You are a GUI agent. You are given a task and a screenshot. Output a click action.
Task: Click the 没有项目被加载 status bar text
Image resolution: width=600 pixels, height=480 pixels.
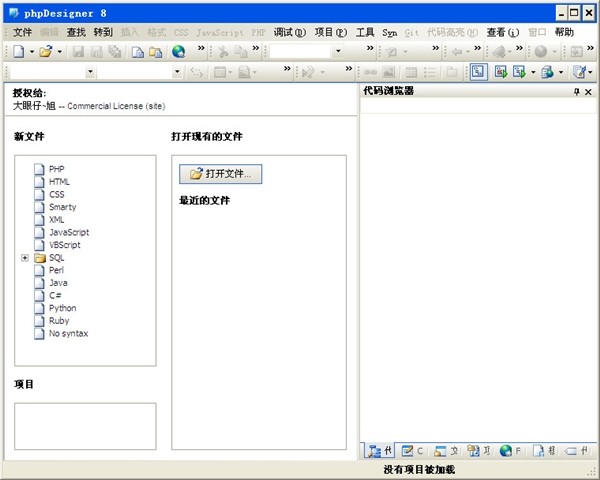tap(419, 470)
